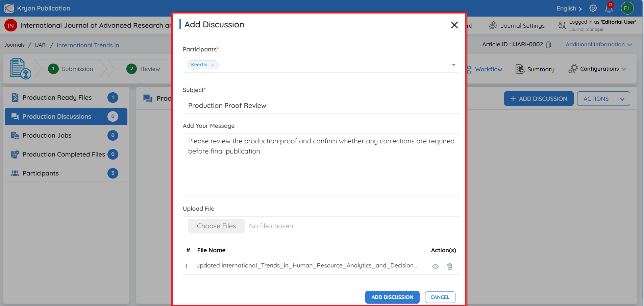Click the IJARI breadcrumb
644x306 pixels.
[41, 45]
